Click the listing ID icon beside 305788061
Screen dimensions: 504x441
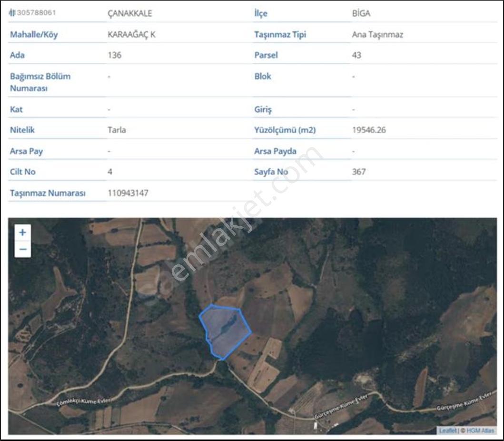12,12
